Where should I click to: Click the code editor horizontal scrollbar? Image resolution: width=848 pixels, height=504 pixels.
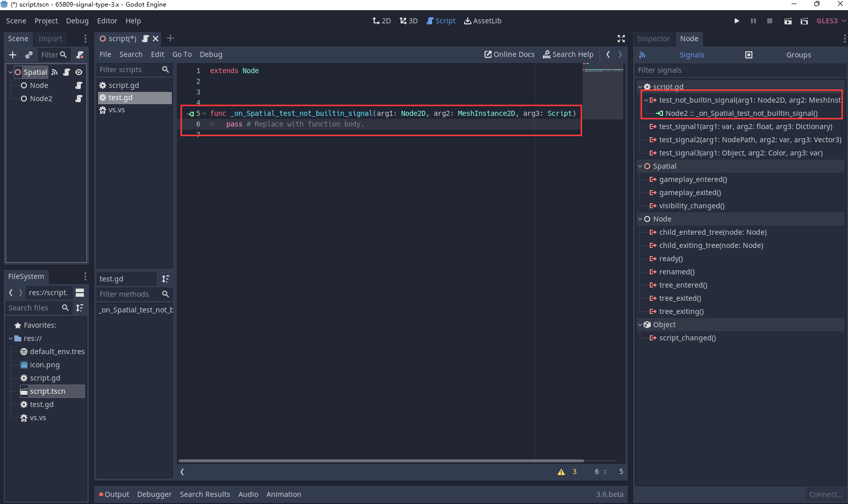pos(381,461)
